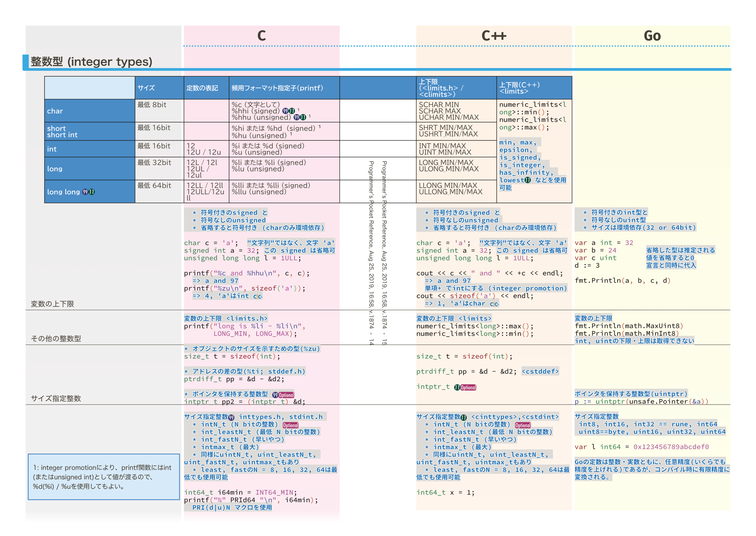756x536 pixels.
Task: Click the integer promotion footnote box
Action: [x=104, y=477]
